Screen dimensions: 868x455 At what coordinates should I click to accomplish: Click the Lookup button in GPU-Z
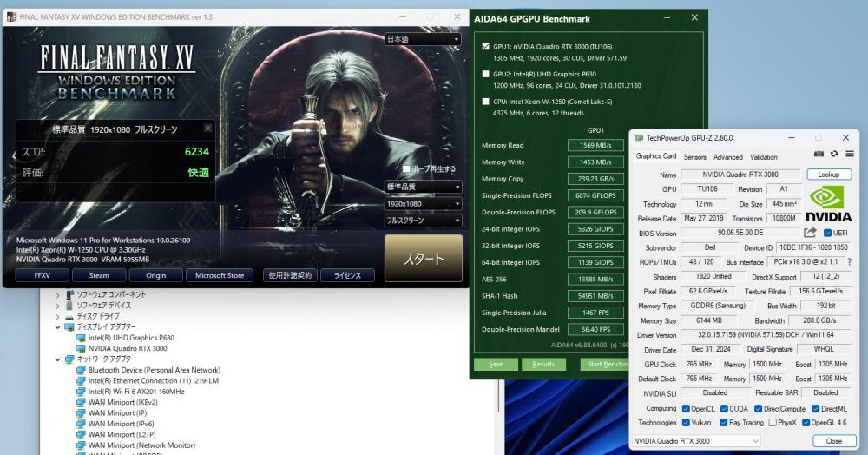point(829,175)
